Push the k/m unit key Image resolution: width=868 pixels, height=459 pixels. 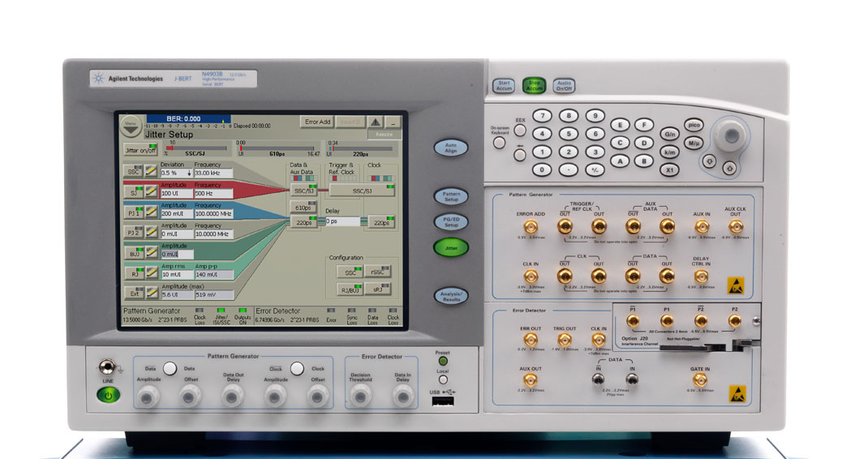pos(669,152)
